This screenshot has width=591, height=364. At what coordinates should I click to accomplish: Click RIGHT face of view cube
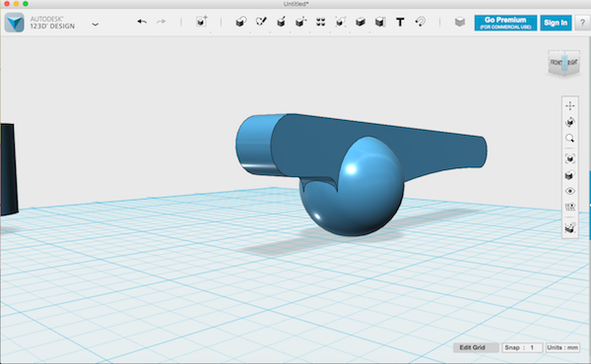573,63
